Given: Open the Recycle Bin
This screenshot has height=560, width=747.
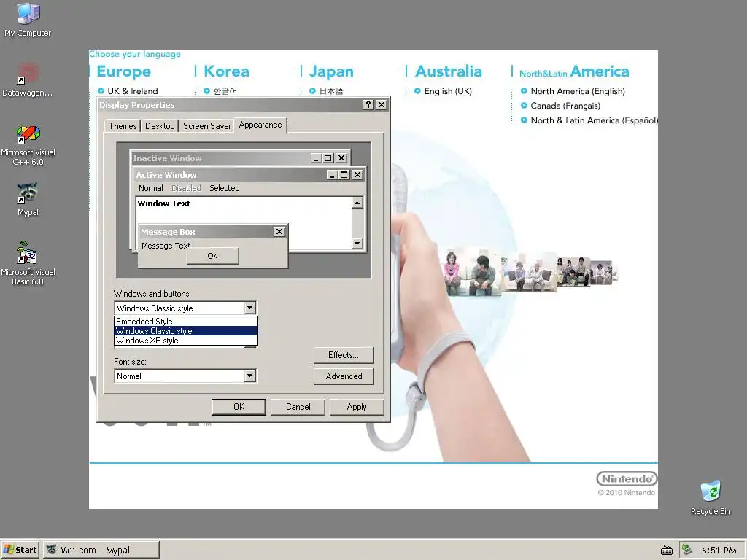Looking at the screenshot, I should point(711,497).
